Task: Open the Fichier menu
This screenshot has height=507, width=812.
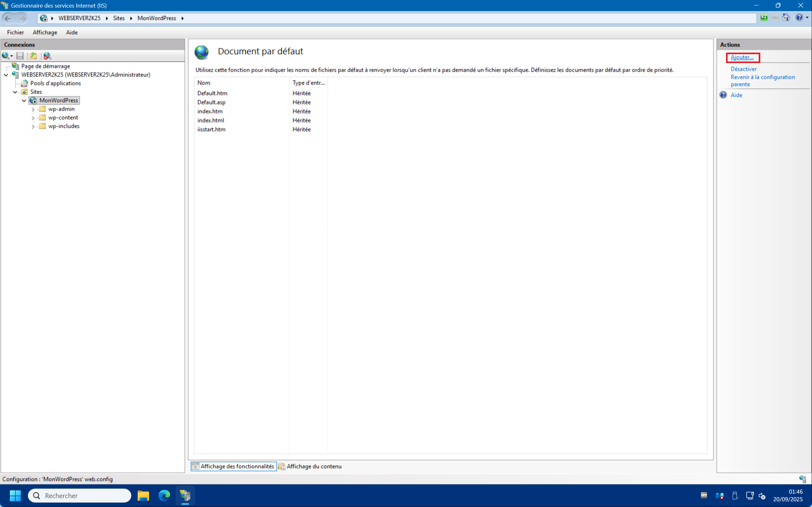Action: coord(16,32)
